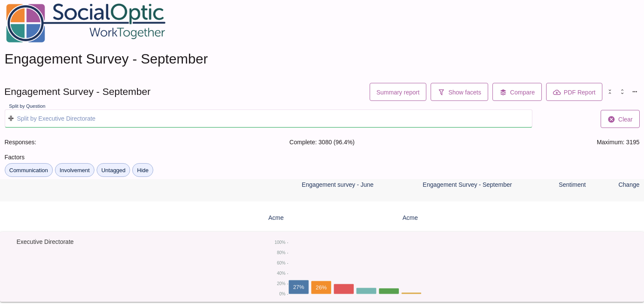Open the Summary report

click(398, 92)
